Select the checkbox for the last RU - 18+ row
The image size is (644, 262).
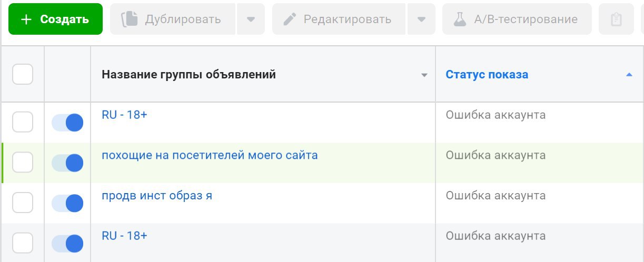[23, 243]
